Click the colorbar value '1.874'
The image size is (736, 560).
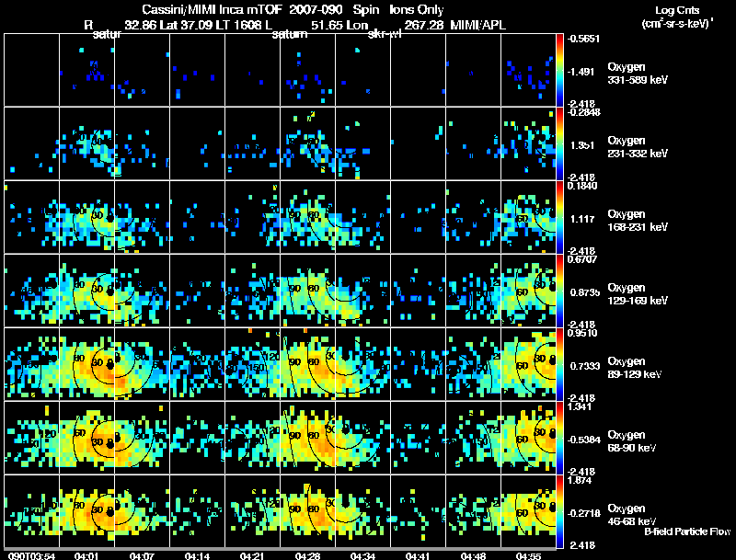click(580, 480)
